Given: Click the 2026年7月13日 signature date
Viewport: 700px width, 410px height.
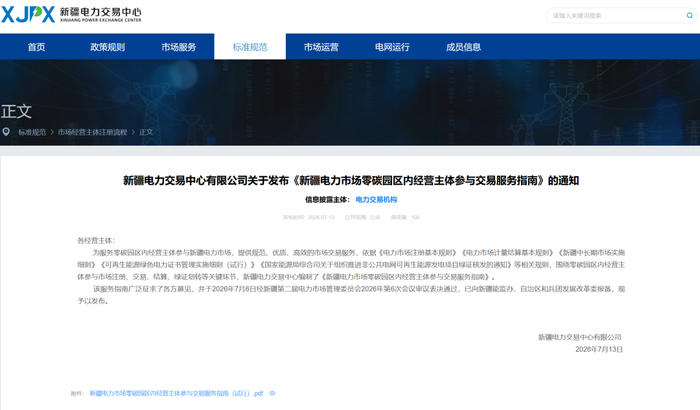Looking at the screenshot, I should click(x=599, y=349).
